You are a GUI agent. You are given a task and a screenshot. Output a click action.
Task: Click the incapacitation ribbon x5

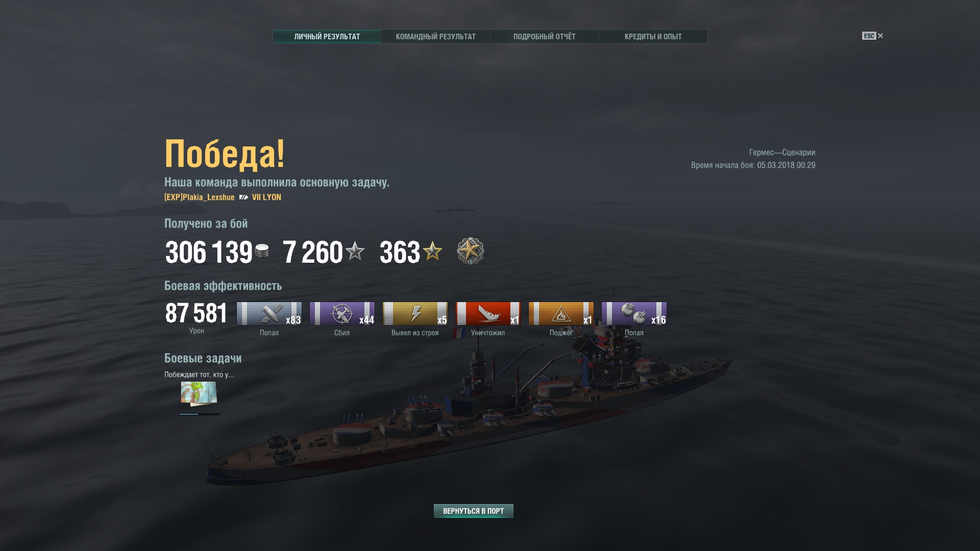coord(415,313)
